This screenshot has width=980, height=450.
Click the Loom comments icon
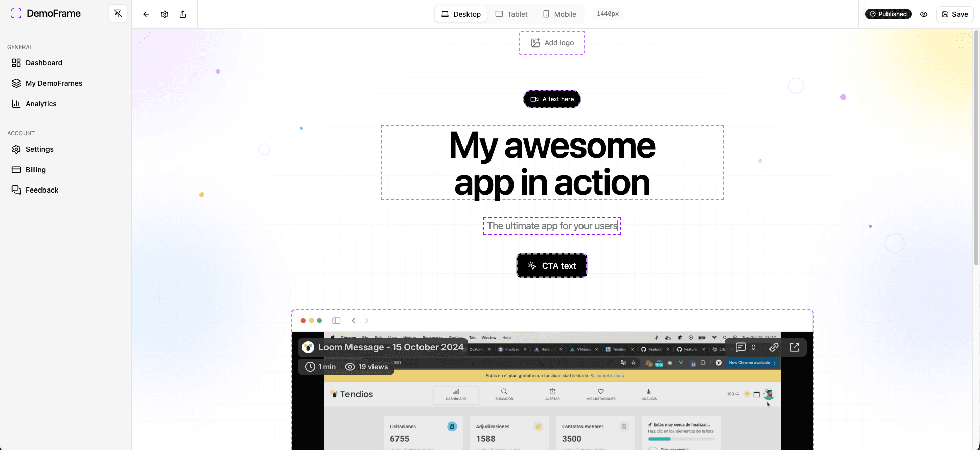[x=741, y=347]
